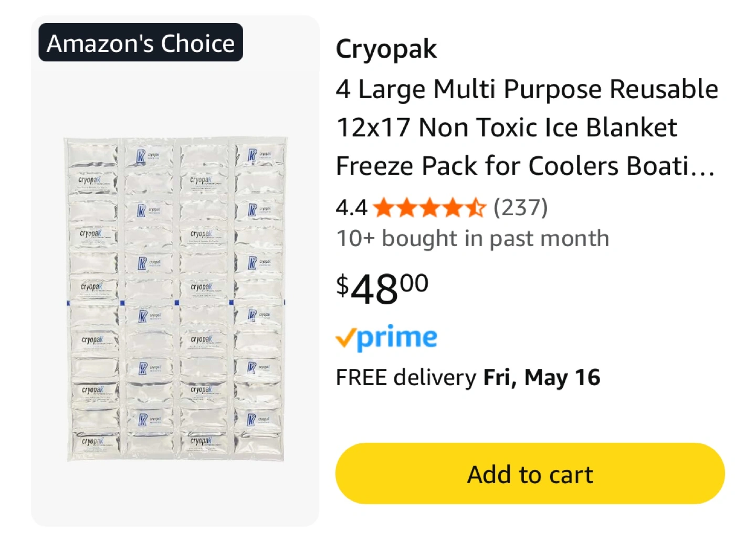Click the orange Prime checkmark icon
Image resolution: width=756 pixels, height=542 pixels.
[345, 338]
